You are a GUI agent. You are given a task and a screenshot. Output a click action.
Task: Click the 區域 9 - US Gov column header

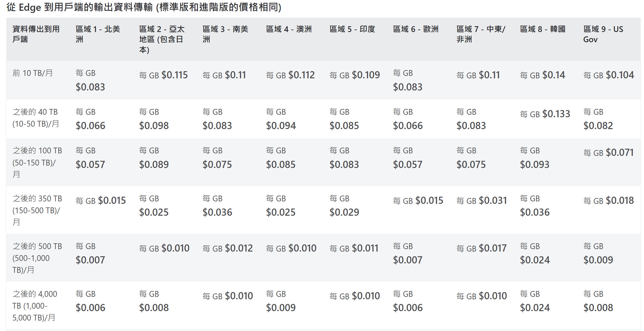pos(603,34)
